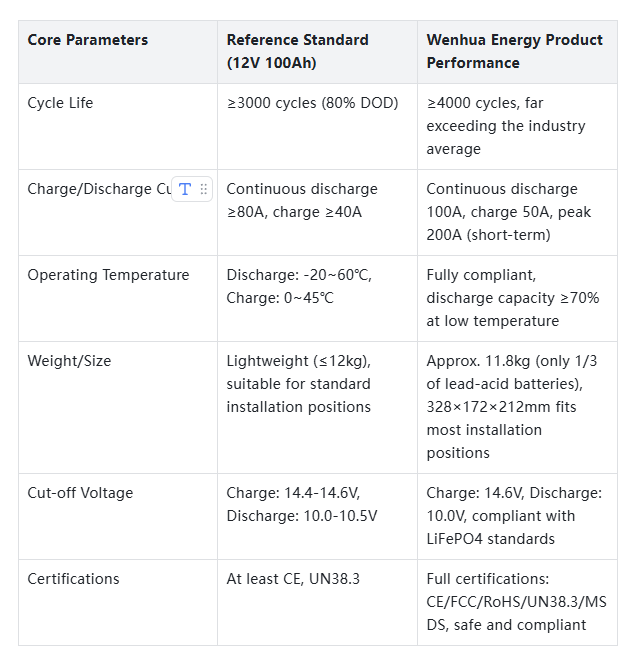This screenshot has width=637, height=661.
Task: Select the Discharge: -20~60℃ cell
Action: (299, 286)
